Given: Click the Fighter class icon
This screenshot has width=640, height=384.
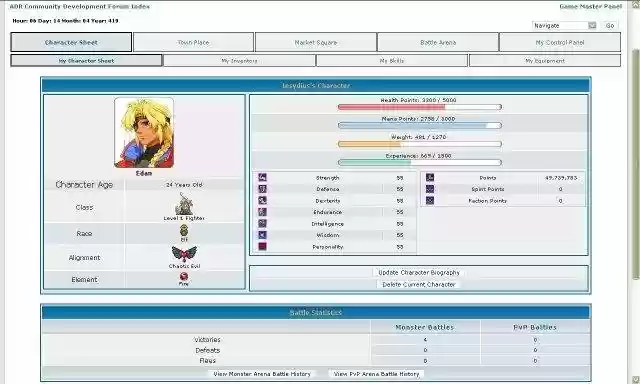Looking at the screenshot, I should [x=184, y=204].
